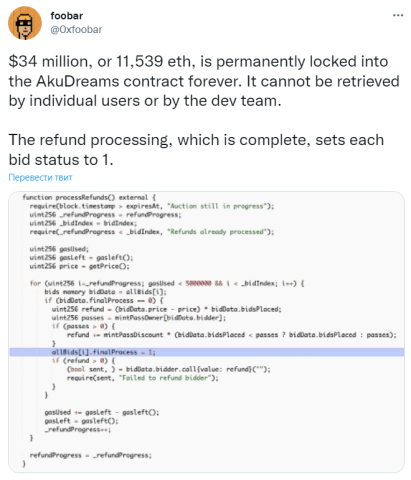Screen dimensions: 411x480
Task: Click the "function processRefunds() external" line in image
Action: [89, 197]
